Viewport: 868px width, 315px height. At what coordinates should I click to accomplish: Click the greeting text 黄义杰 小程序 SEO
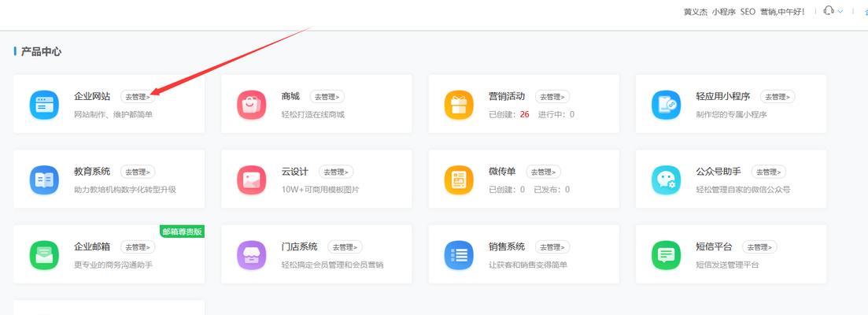coord(719,12)
